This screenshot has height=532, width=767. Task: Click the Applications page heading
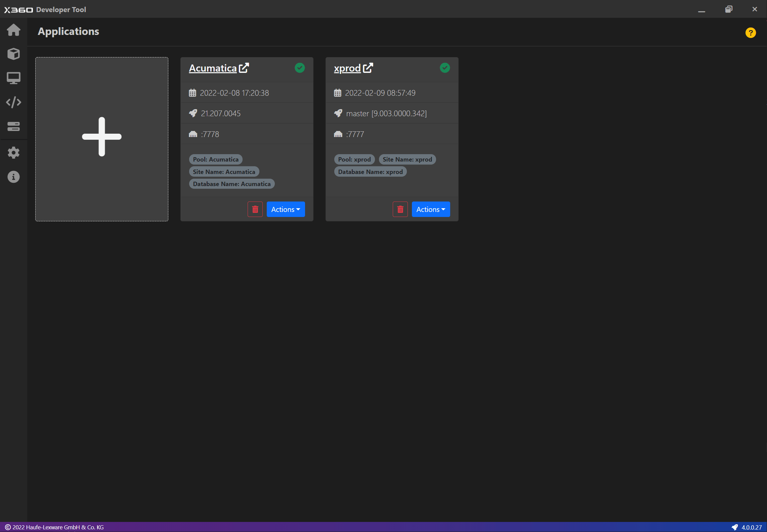click(x=68, y=31)
